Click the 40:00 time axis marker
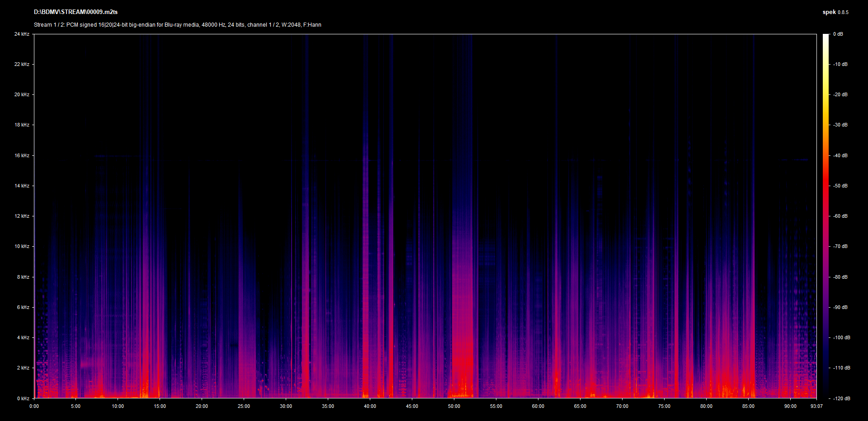Image resolution: width=868 pixels, height=421 pixels. [370, 406]
